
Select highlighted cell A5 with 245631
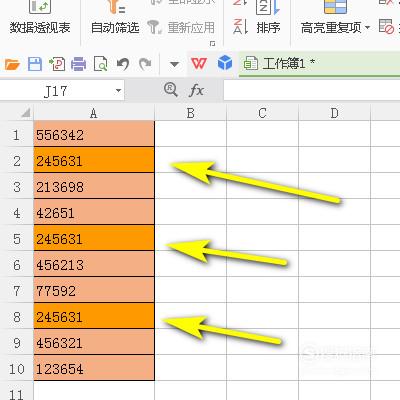coord(94,238)
